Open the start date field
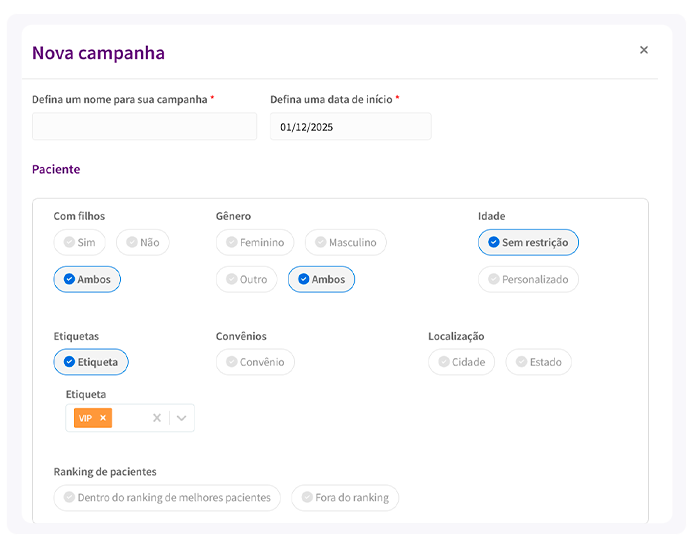The width and height of the screenshot is (691, 553). [350, 126]
